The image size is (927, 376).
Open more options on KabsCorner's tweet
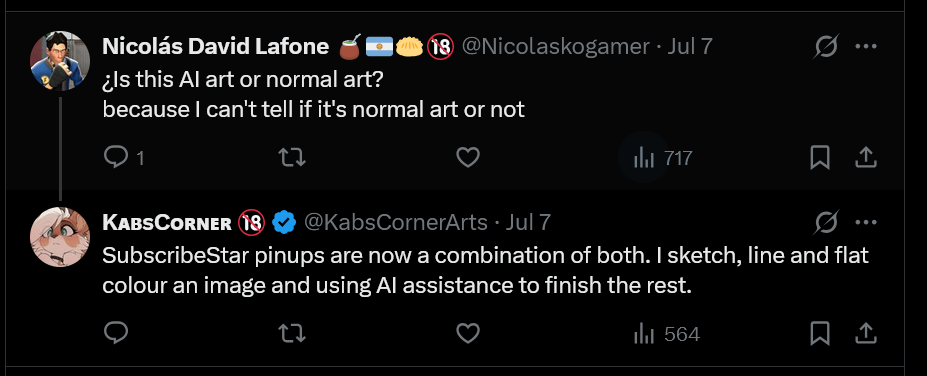(866, 223)
